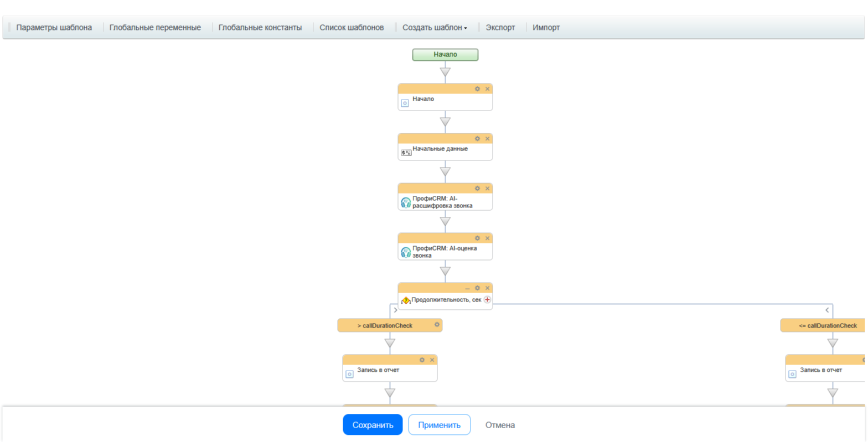This screenshot has width=868, height=442.
Task: Select ПрофиCRM: AI-оценка звонка title
Action: coord(445,252)
